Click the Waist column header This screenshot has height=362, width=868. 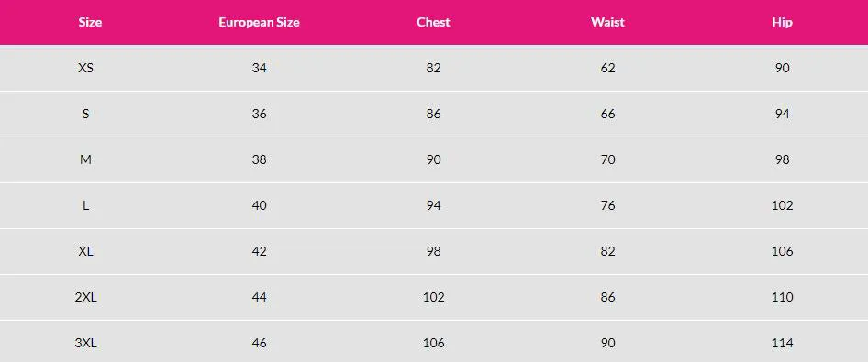(x=607, y=23)
